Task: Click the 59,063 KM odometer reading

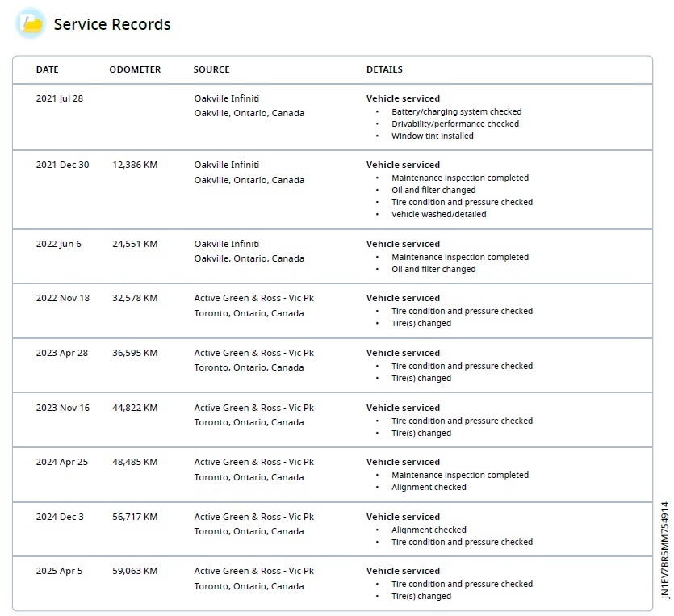Action: click(x=135, y=571)
